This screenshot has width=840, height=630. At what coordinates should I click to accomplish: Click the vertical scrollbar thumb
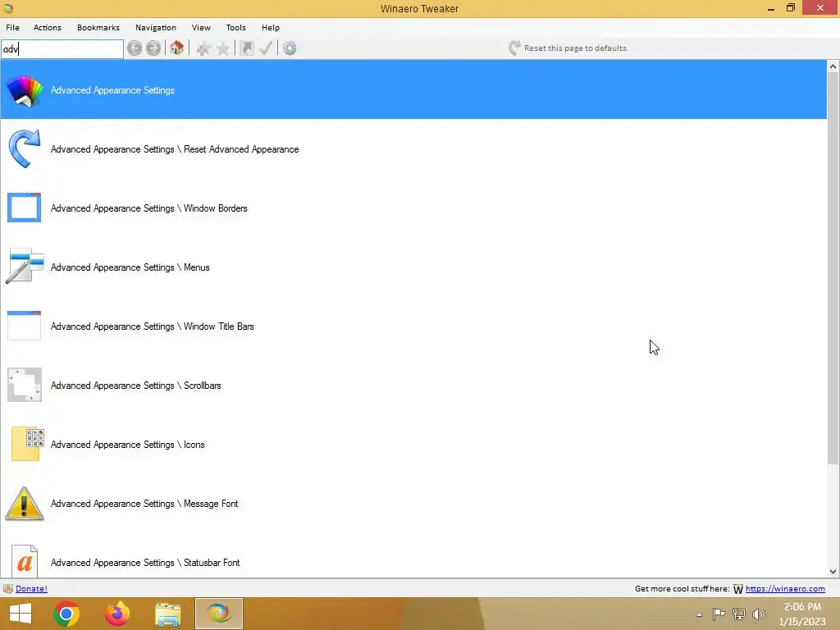833,268
